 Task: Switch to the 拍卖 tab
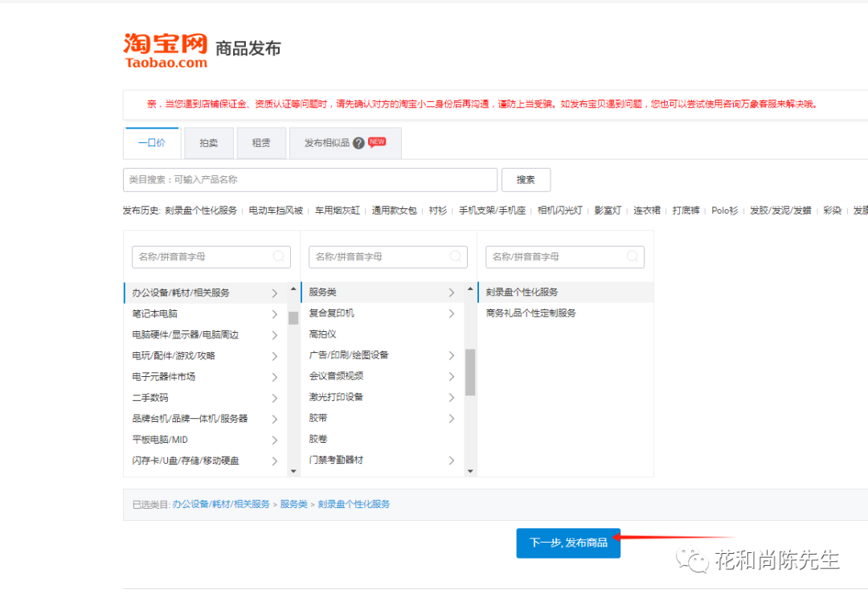pyautogui.click(x=208, y=142)
